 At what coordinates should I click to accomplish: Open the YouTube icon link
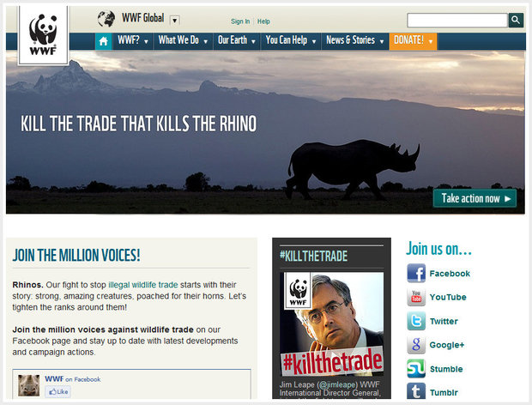coord(416,297)
